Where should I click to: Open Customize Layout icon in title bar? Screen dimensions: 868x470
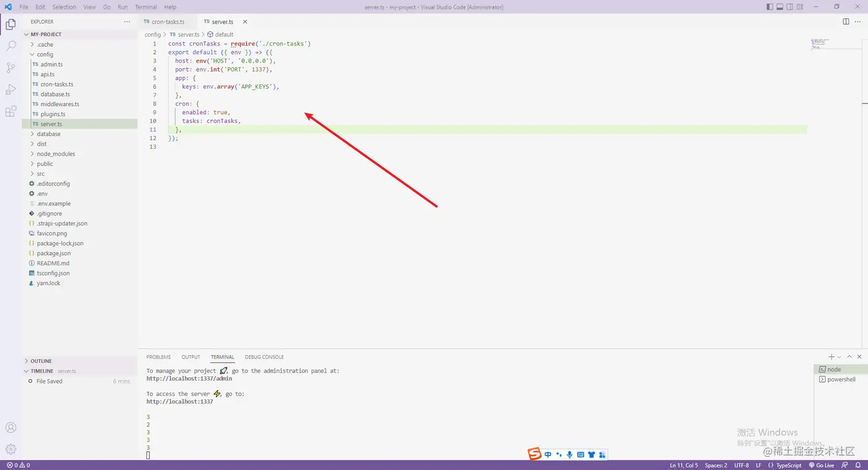[800, 7]
